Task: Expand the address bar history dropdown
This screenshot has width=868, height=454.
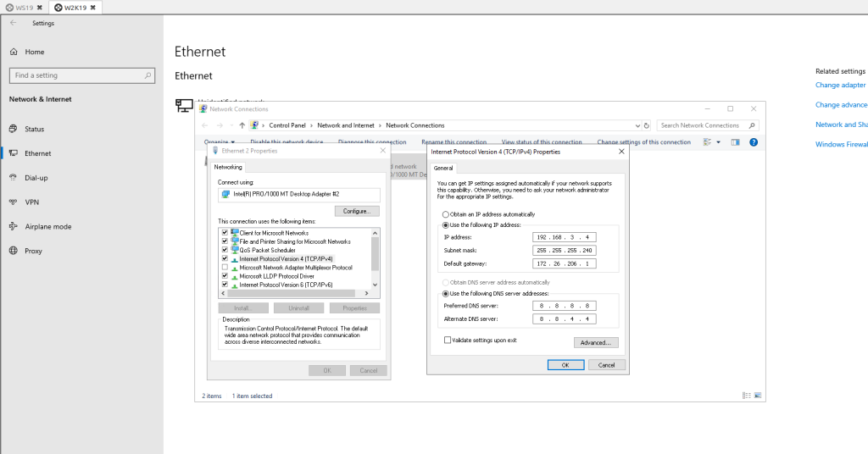Action: 637,125
